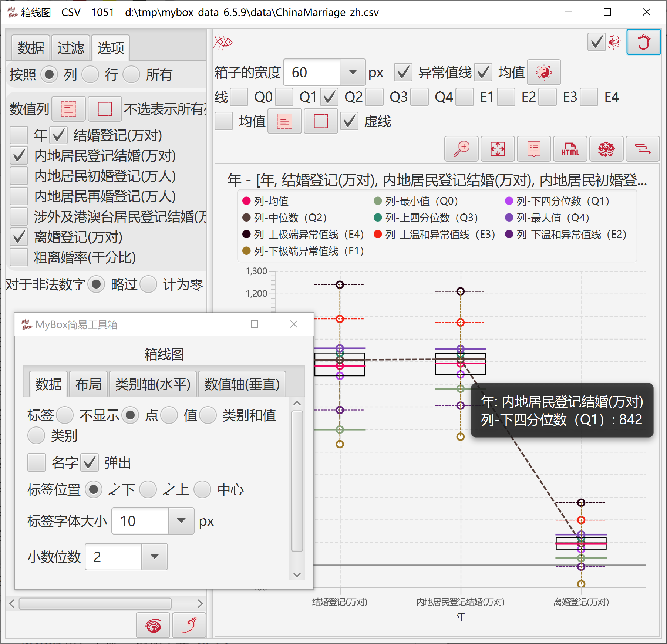Toggle the 虚线 checkbox
Screen dimensions: 667x644
pos(349,121)
